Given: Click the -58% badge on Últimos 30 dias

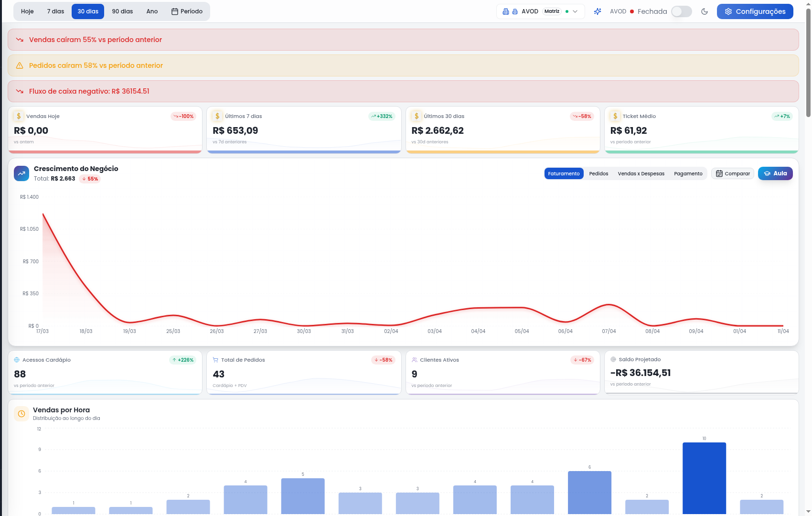Looking at the screenshot, I should (582, 116).
